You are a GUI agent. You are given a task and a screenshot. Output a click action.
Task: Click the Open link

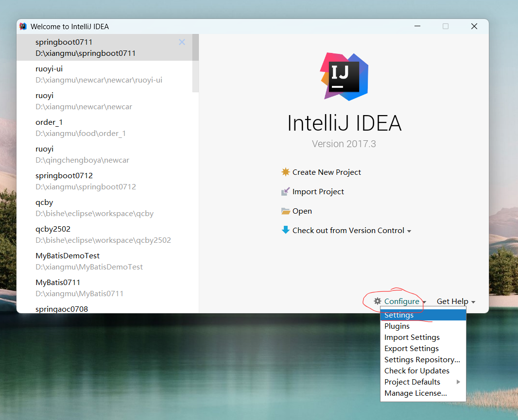click(x=302, y=211)
